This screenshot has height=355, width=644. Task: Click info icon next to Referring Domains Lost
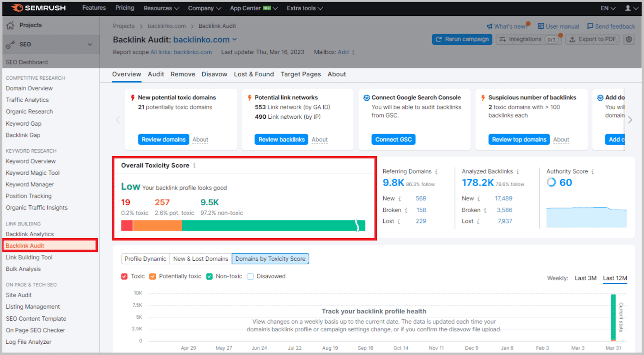399,221
